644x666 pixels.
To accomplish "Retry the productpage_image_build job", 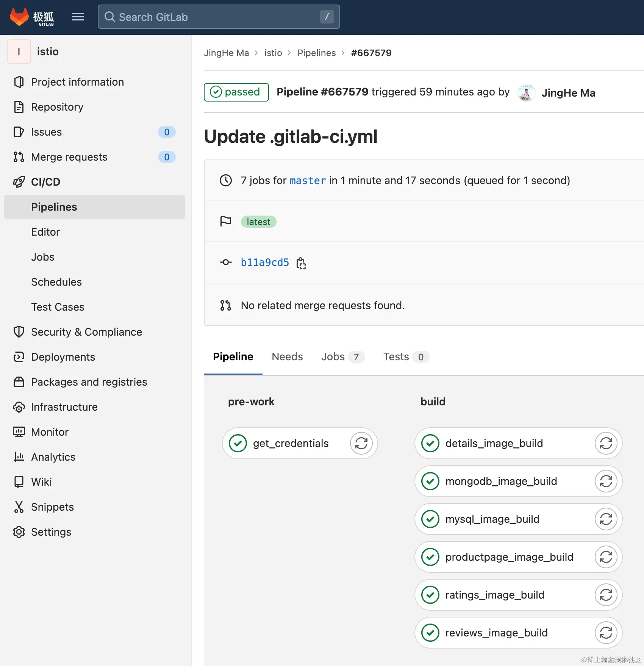I will click(606, 557).
